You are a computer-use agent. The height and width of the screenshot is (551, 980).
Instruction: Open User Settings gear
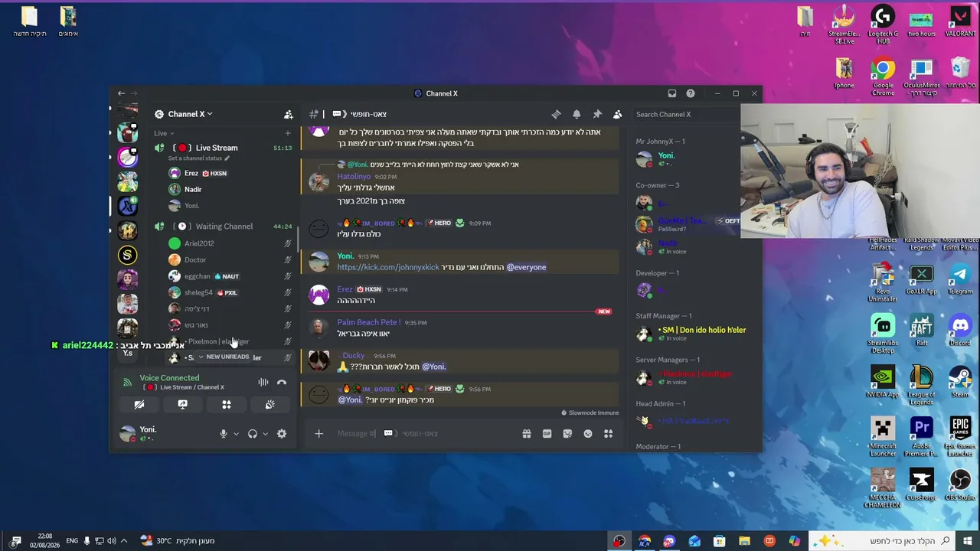pyautogui.click(x=282, y=434)
